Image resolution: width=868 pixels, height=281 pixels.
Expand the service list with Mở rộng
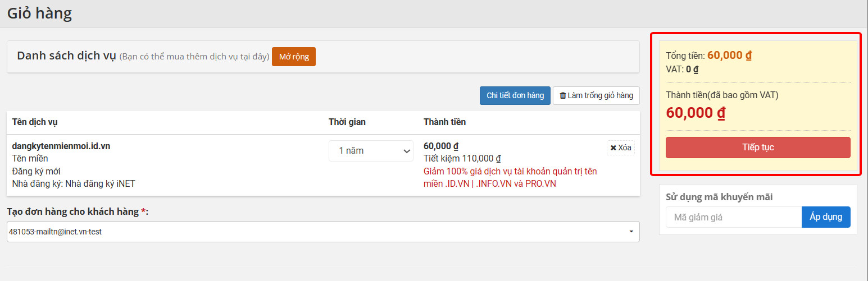[x=294, y=57]
